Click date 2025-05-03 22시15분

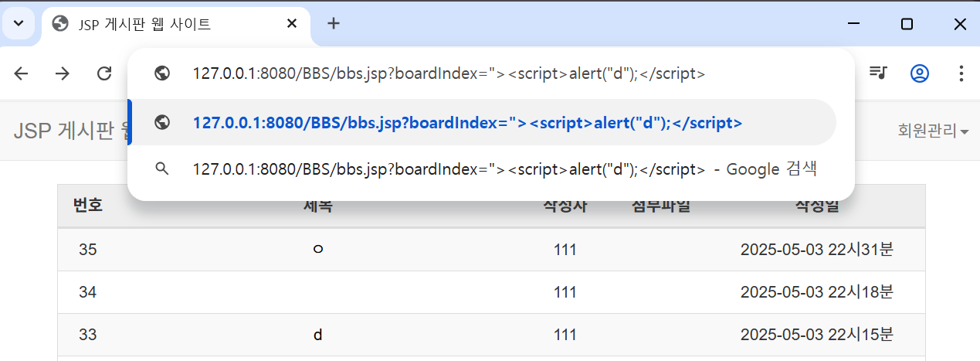817,335
